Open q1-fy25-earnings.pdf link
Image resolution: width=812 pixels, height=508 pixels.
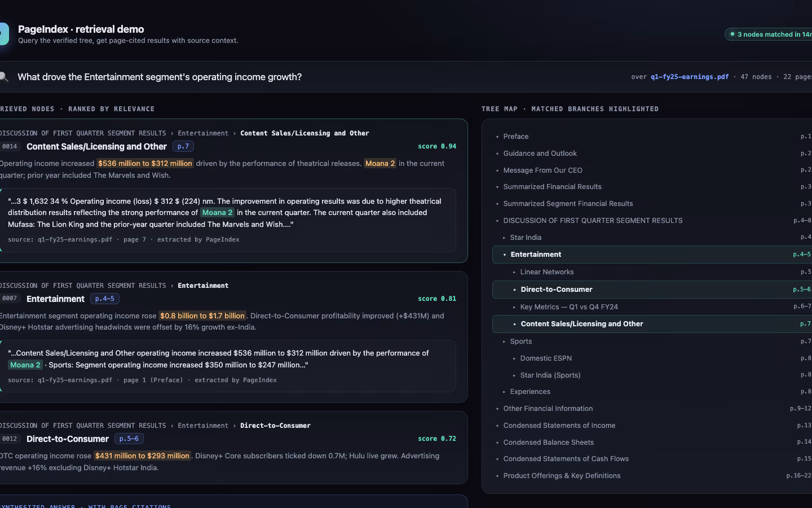(x=689, y=77)
